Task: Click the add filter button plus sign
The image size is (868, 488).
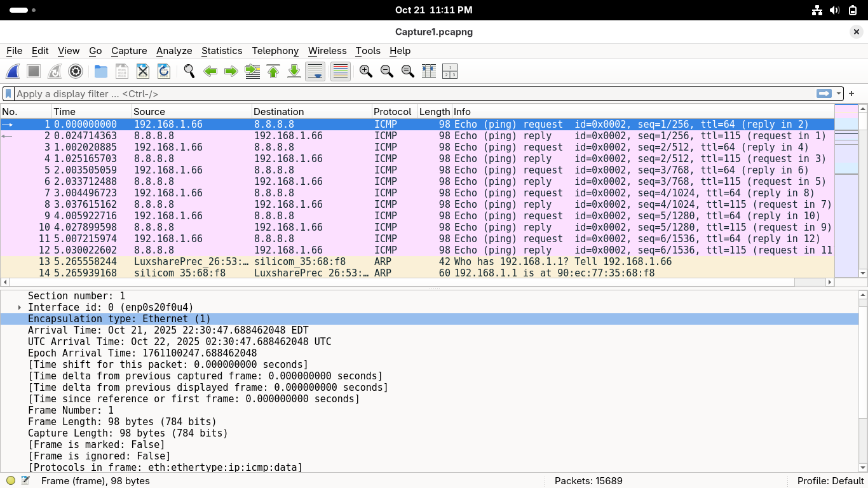Action: coord(851,94)
